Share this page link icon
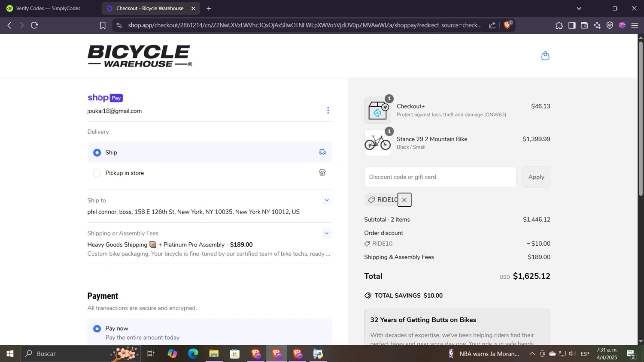 coord(492,25)
